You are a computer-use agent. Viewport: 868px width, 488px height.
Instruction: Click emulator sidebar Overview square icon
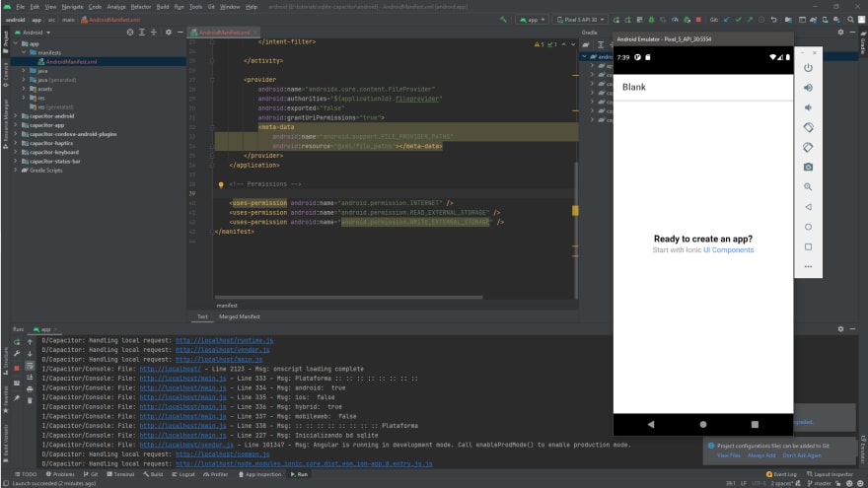pos(808,246)
